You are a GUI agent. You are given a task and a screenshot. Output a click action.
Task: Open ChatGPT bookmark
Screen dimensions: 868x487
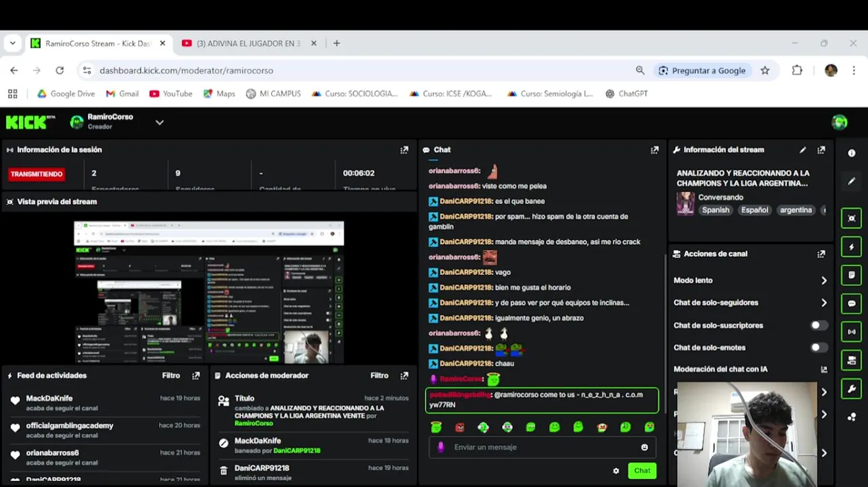pos(626,94)
